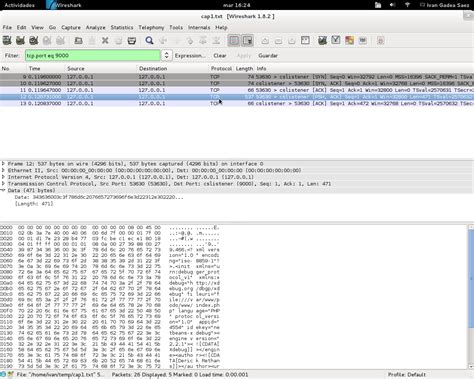The height and width of the screenshot is (379, 474).
Task: Go to packet number icon
Action: click(190, 41)
